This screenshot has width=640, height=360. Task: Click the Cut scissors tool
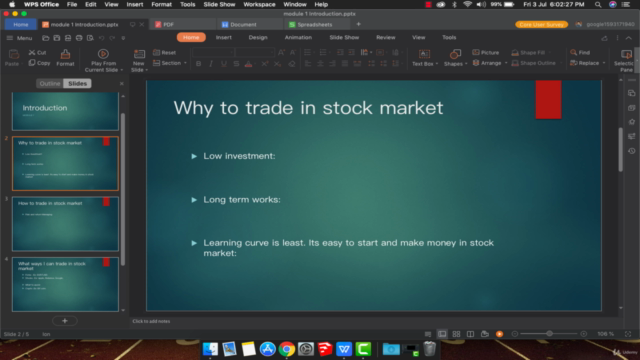coord(37,53)
